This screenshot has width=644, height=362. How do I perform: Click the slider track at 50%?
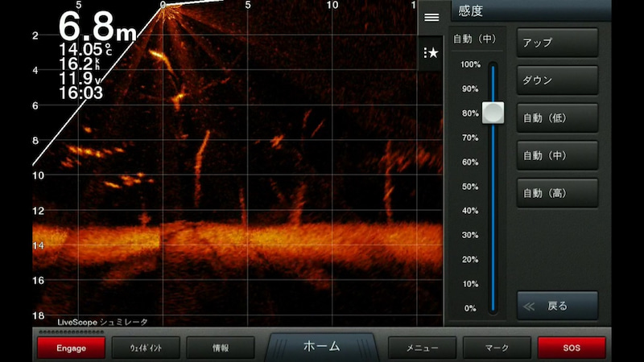pyautogui.click(x=493, y=187)
